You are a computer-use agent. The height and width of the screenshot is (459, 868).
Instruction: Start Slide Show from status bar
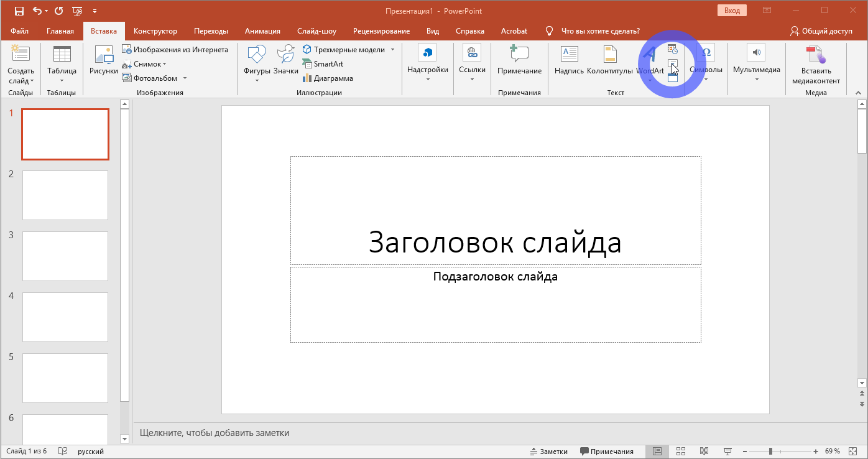pos(728,452)
